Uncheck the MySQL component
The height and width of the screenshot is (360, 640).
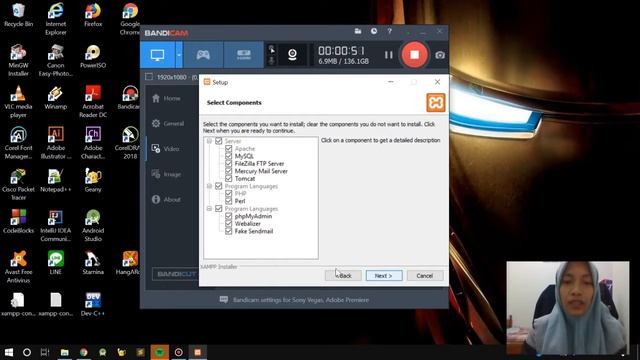tap(229, 156)
